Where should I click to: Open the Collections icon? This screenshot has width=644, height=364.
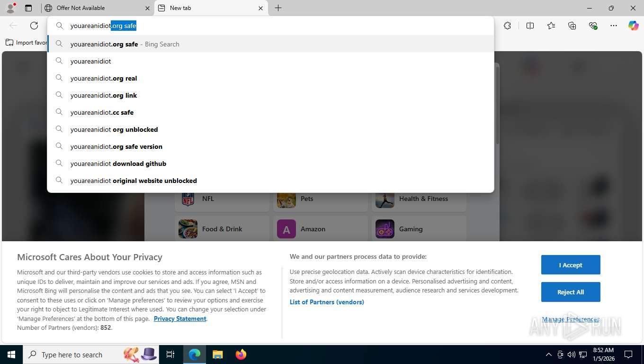(572, 26)
